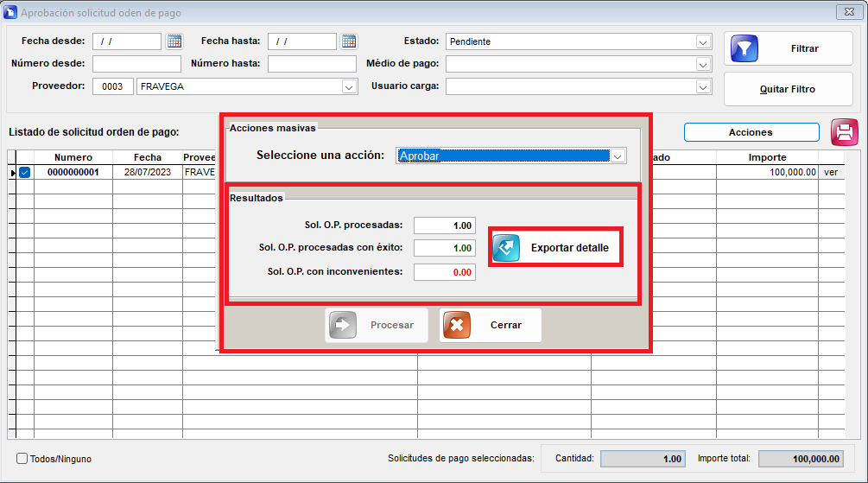Click the Cantidad total field
This screenshot has width=868, height=483.
(x=643, y=459)
